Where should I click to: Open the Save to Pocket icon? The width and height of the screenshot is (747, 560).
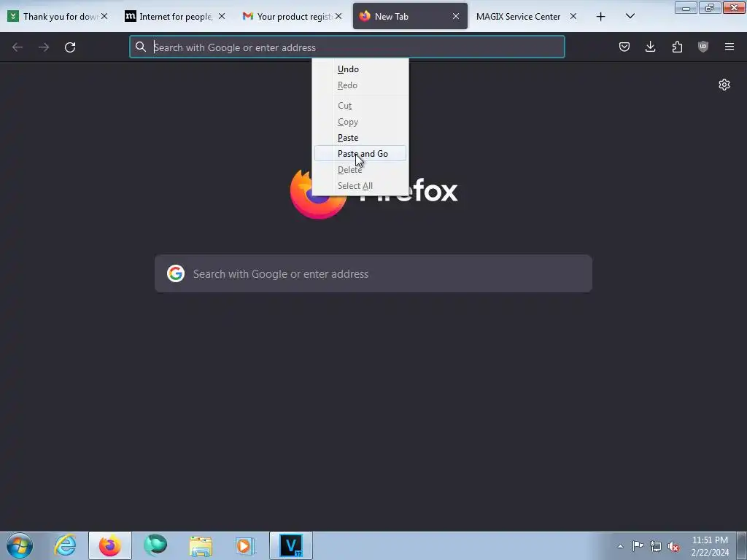tap(624, 47)
